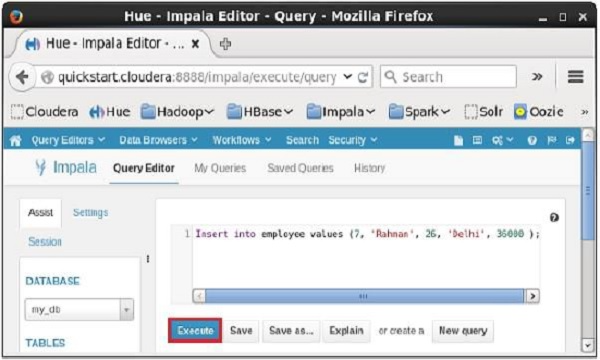Image resolution: width=600 pixels, height=360 pixels.
Task: Open a new tab with the plus icon
Action: (225, 44)
